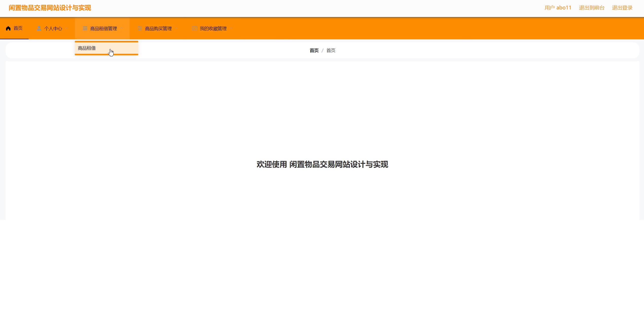Click the list icon beside 商品租借管理
This screenshot has height=314, width=644.
pos(85,28)
